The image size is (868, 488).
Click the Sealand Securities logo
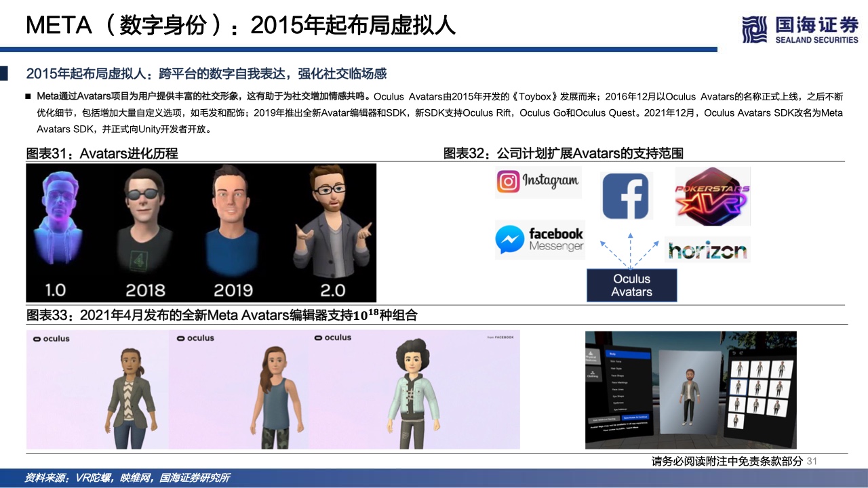[x=800, y=29]
